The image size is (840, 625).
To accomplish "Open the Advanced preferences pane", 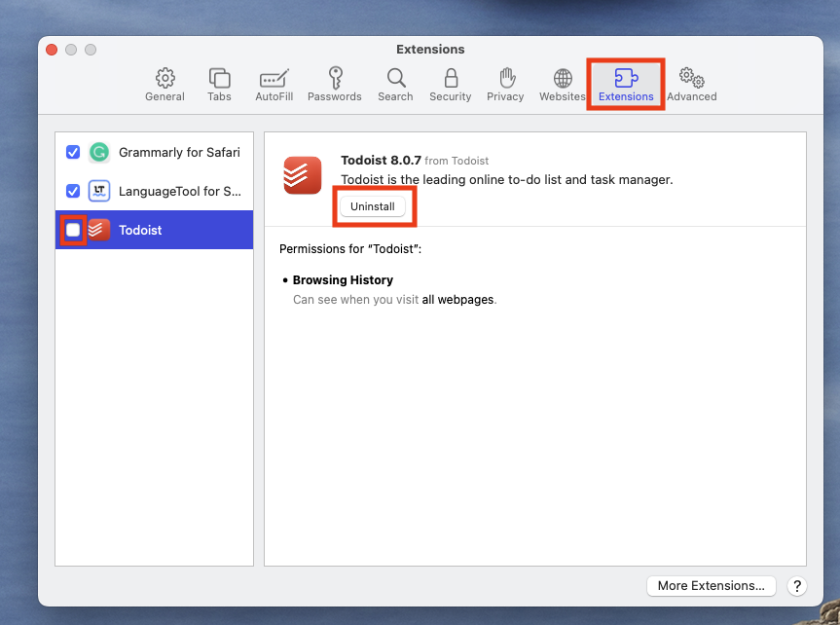I will click(692, 85).
